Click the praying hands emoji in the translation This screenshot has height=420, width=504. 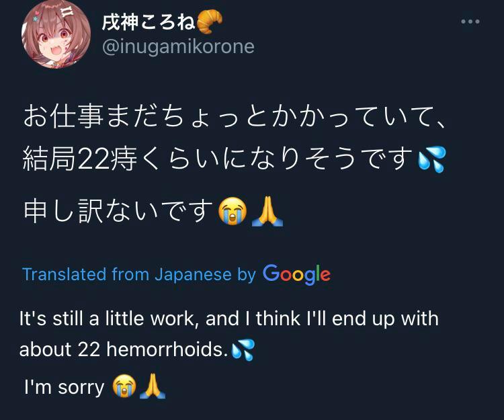click(x=152, y=386)
